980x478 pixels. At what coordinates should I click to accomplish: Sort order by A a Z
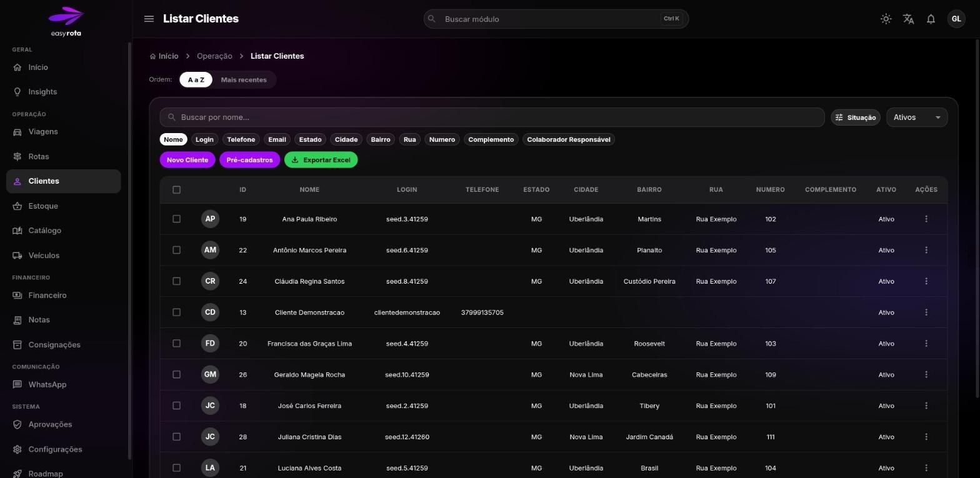pos(196,80)
